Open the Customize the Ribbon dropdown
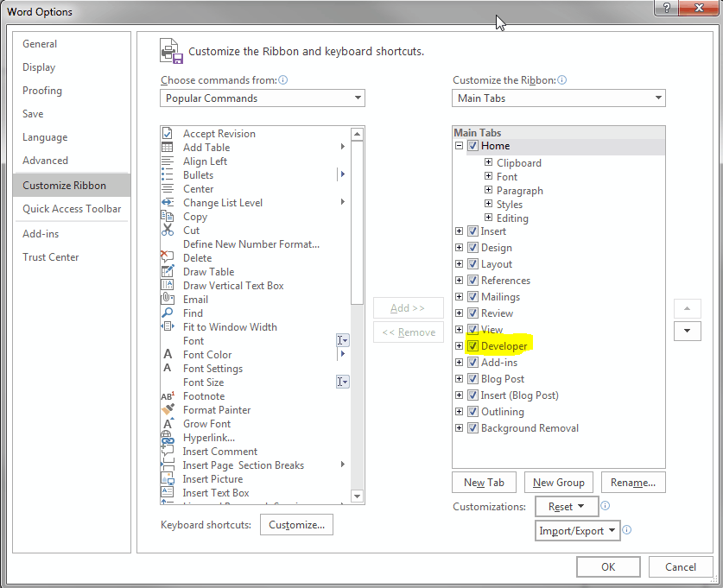 (x=558, y=98)
